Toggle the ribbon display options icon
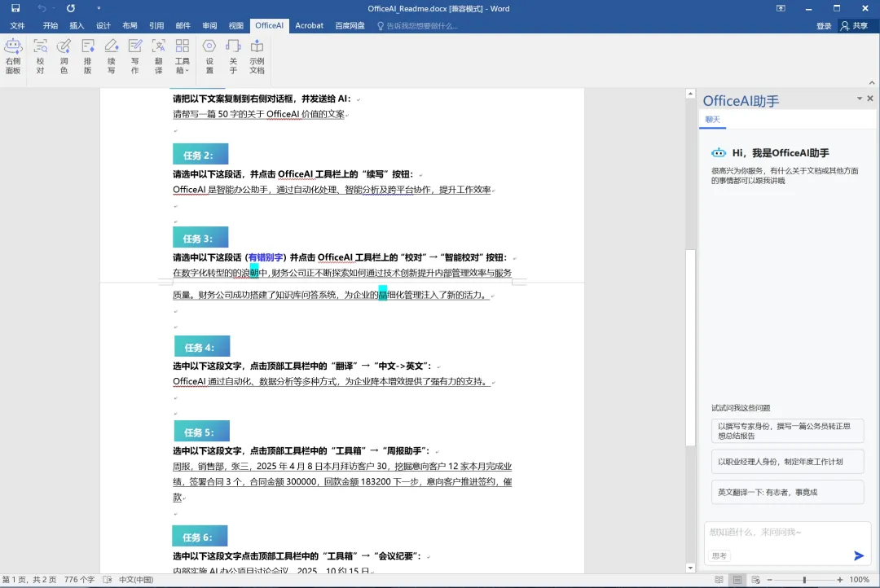 click(x=781, y=8)
